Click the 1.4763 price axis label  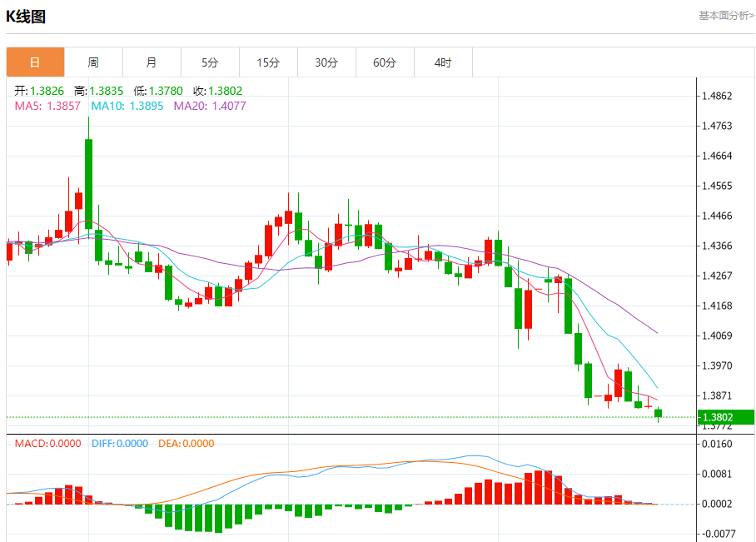(x=717, y=126)
